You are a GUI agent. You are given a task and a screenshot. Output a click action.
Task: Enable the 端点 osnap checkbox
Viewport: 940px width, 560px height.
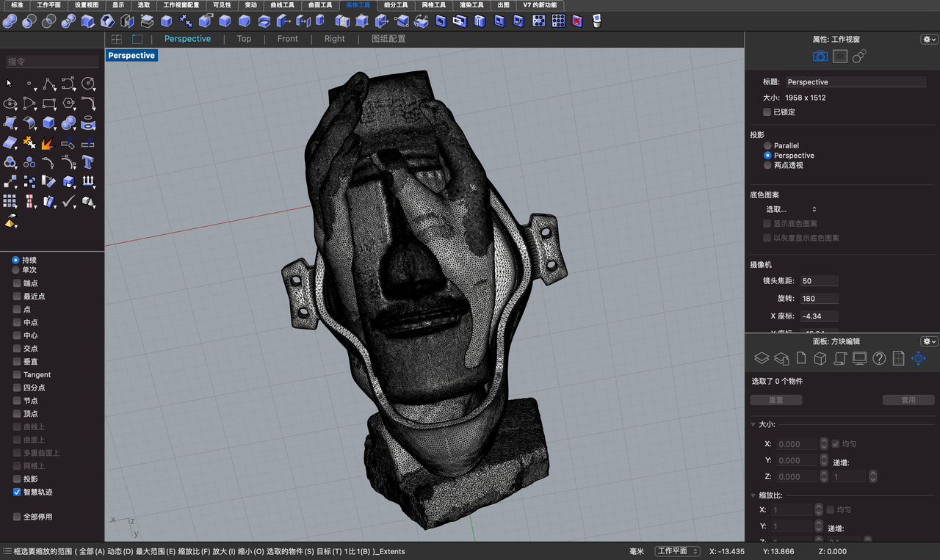17,283
